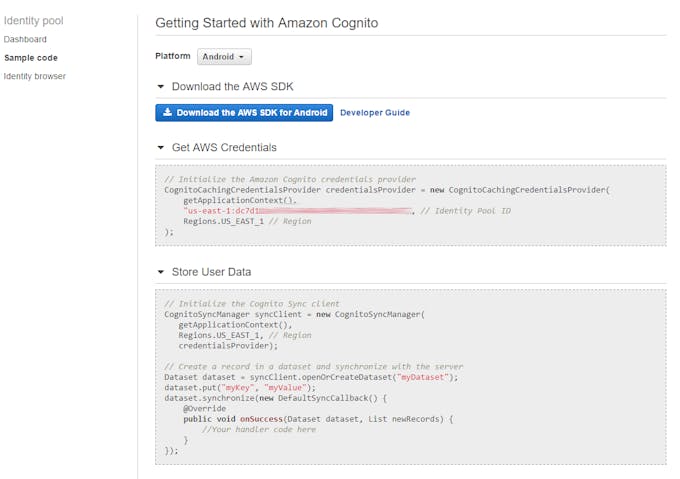680x479 pixels.
Task: Click the download arrow icon on the SDK button
Action: (167, 112)
